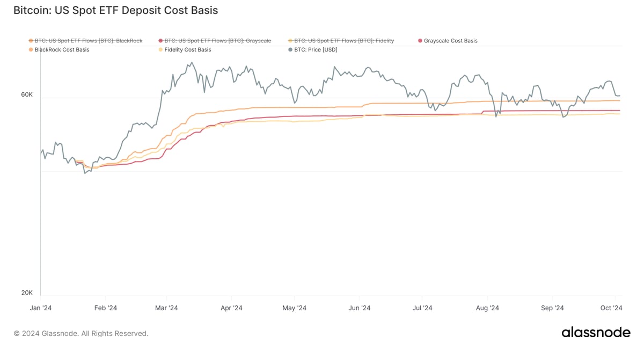This screenshot has width=644, height=337.
Task: Click the BlackRock Cost Basis legend dot
Action: pyautogui.click(x=31, y=50)
